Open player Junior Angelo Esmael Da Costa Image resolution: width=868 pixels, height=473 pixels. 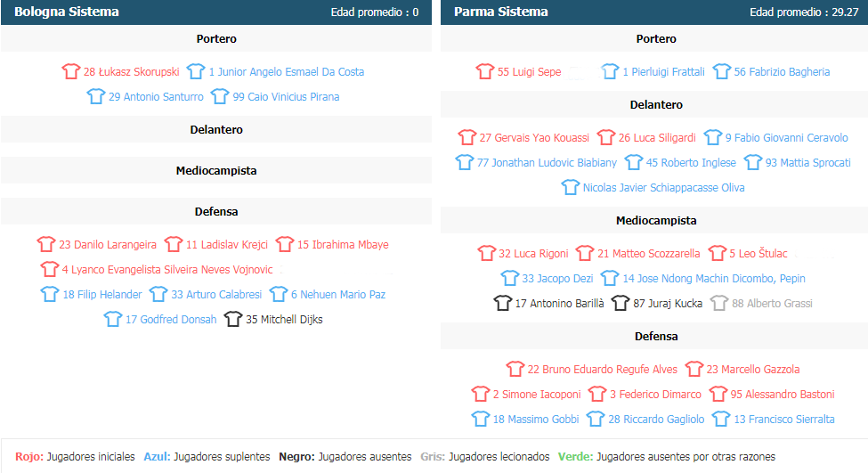click(x=286, y=72)
